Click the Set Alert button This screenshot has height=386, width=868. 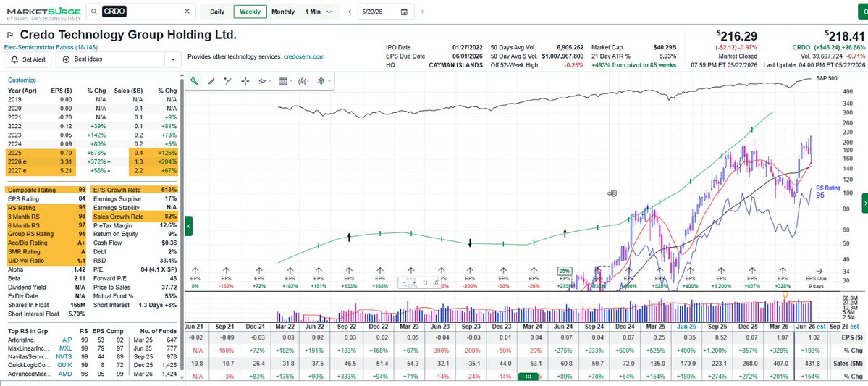click(28, 59)
